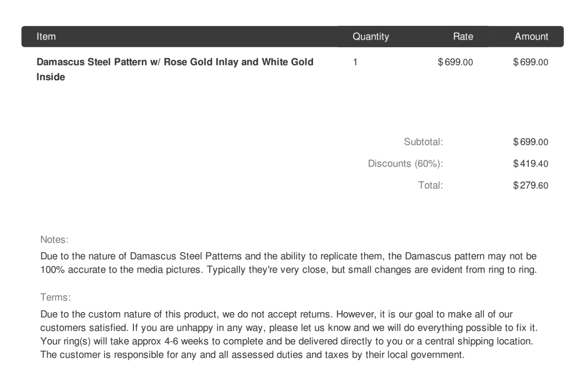Click the $699.00 rate value in item row
Viewport: 586px width, 392px height.
(455, 62)
